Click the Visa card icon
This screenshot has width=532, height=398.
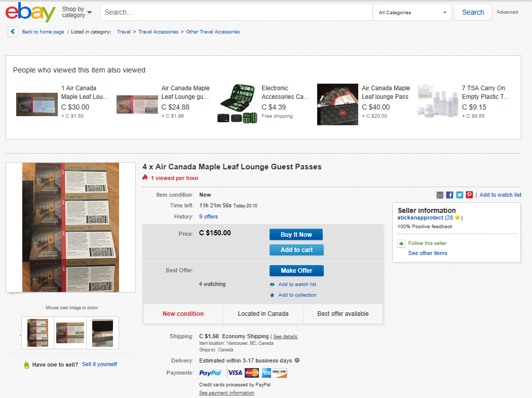pyautogui.click(x=235, y=373)
